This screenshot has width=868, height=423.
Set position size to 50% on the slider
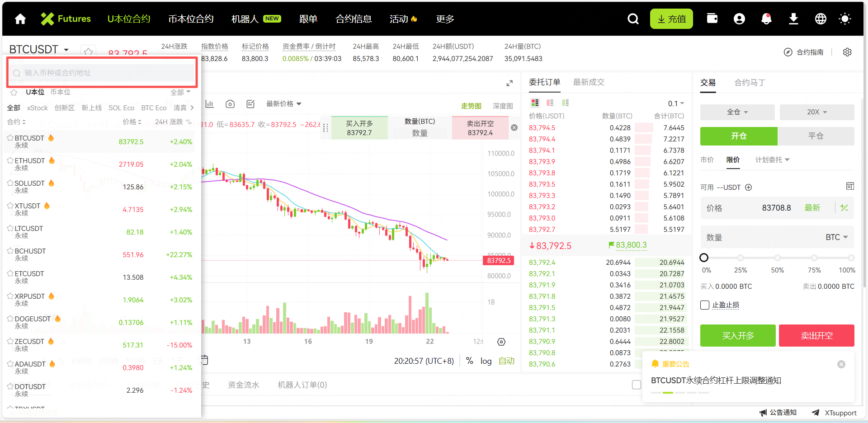[777, 258]
